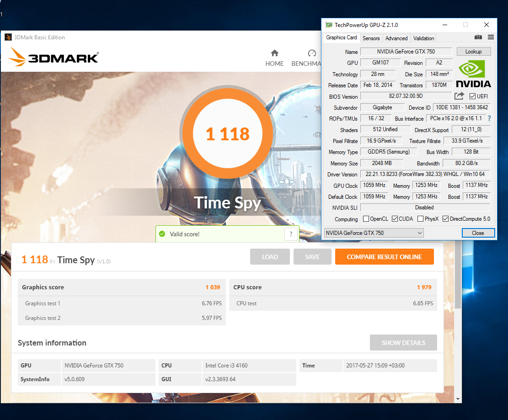508x420 pixels.
Task: Click COMPARE RESULT ONLINE button
Action: (384, 257)
